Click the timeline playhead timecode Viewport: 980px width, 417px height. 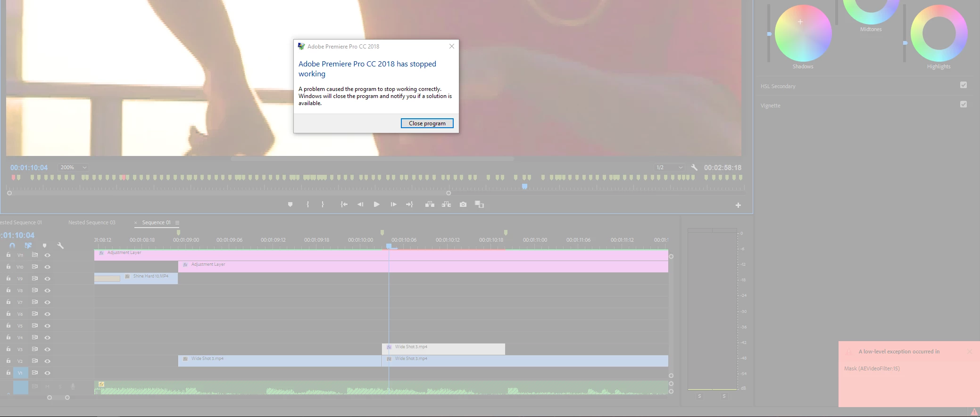point(17,235)
